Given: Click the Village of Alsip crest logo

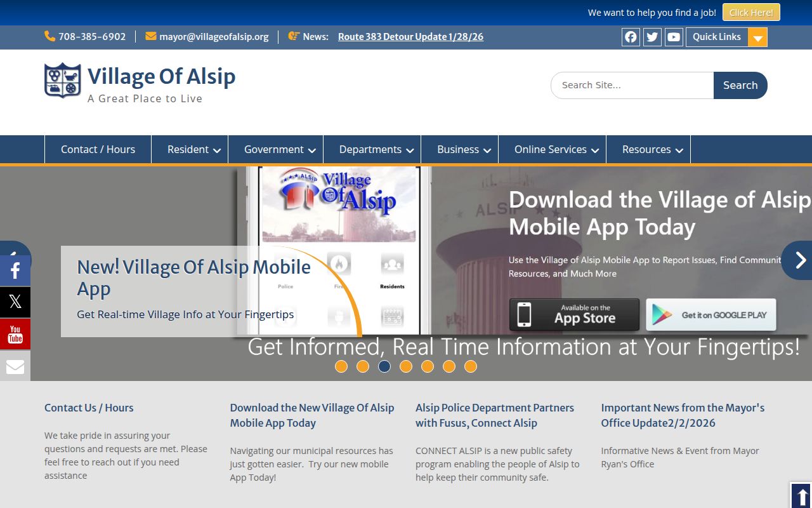Looking at the screenshot, I should (x=62, y=80).
